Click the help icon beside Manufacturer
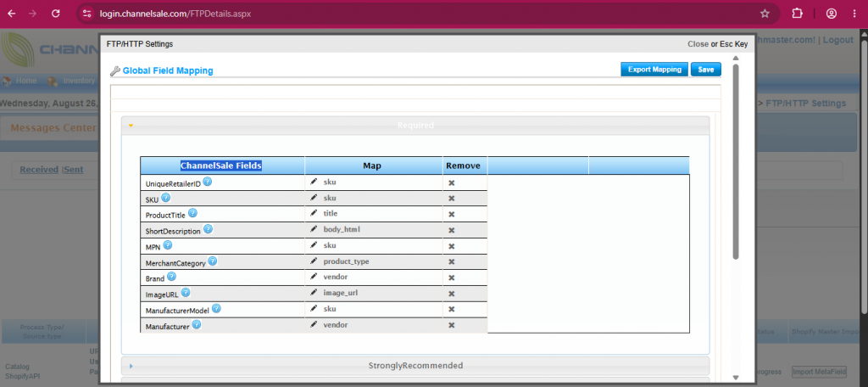Screen dimensions: 868x387 (x=196, y=325)
